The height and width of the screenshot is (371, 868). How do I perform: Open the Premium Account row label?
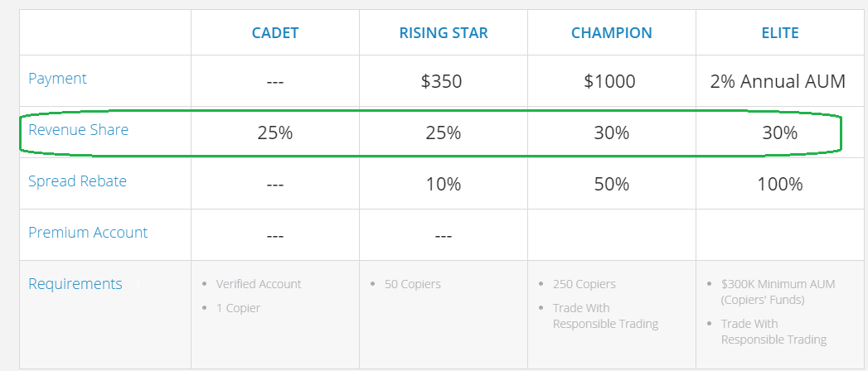click(x=88, y=232)
